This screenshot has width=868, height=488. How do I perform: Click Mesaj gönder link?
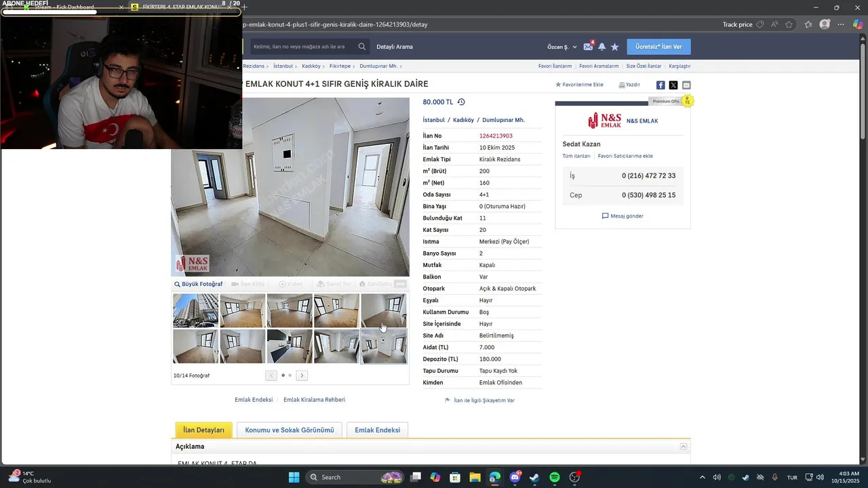click(623, 216)
